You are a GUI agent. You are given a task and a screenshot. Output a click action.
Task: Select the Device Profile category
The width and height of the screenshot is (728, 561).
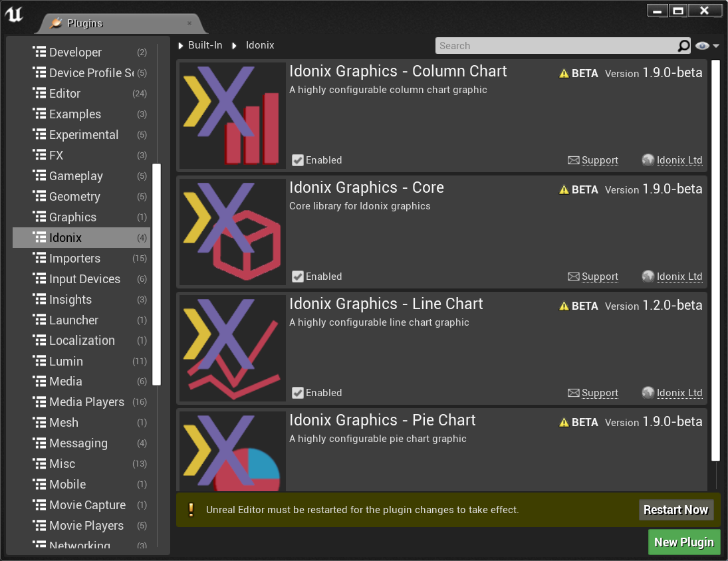pyautogui.click(x=82, y=73)
